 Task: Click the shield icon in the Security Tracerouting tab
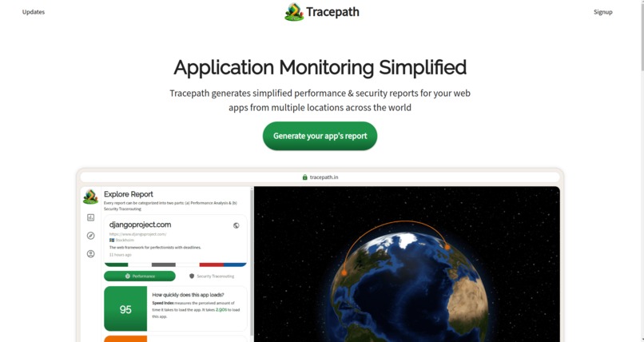[192, 276]
